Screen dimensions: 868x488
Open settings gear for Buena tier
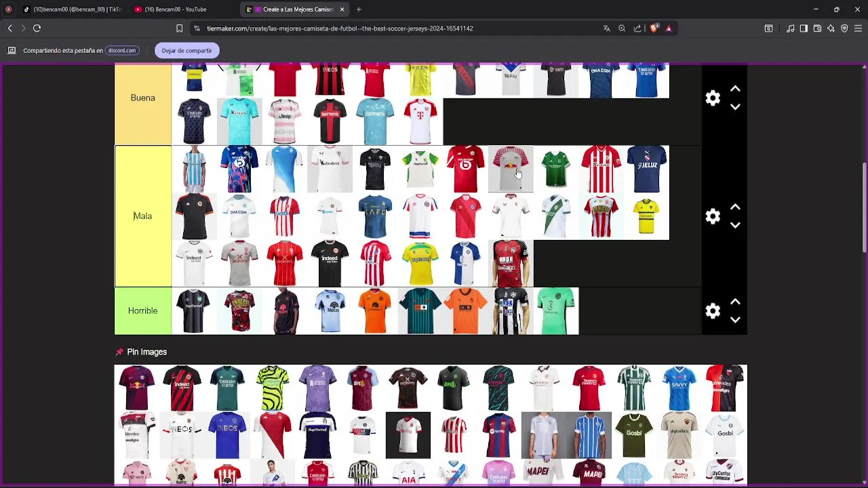coord(713,98)
